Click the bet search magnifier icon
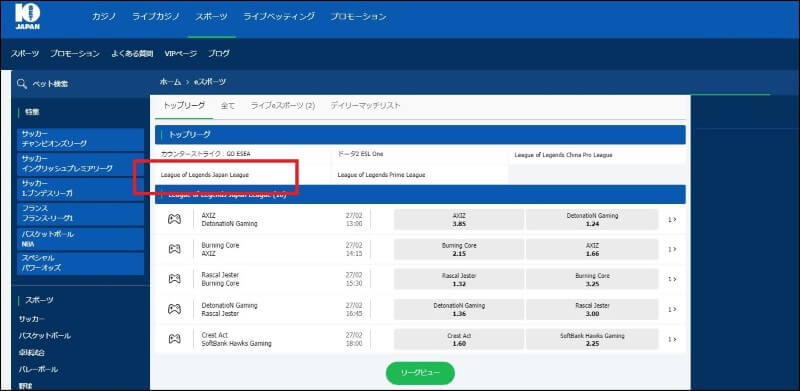Screen dimensions: 800x391 coord(22,84)
